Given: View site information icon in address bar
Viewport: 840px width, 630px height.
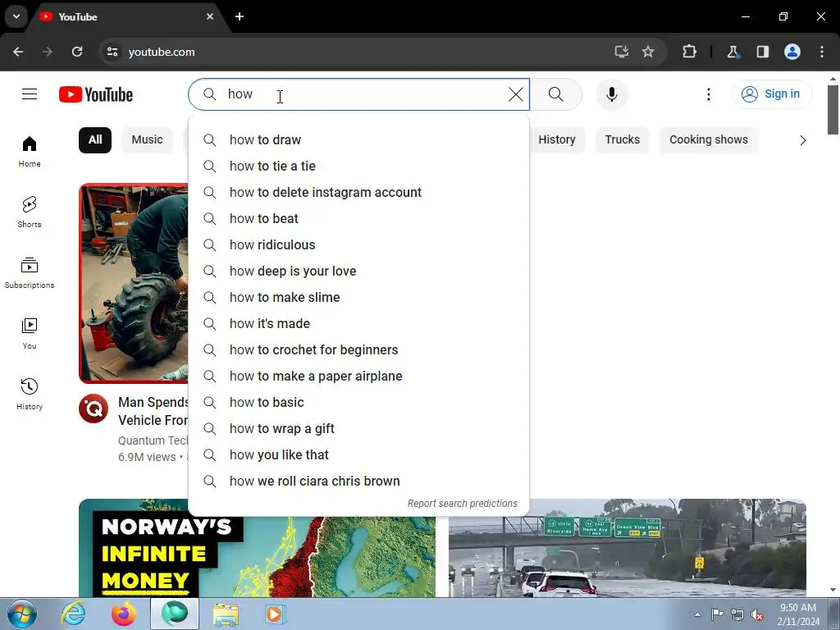Looking at the screenshot, I should [x=112, y=52].
